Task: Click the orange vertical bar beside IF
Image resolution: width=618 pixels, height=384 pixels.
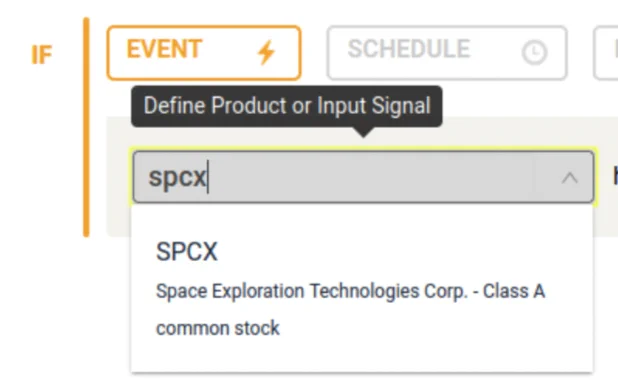Action: (86, 127)
